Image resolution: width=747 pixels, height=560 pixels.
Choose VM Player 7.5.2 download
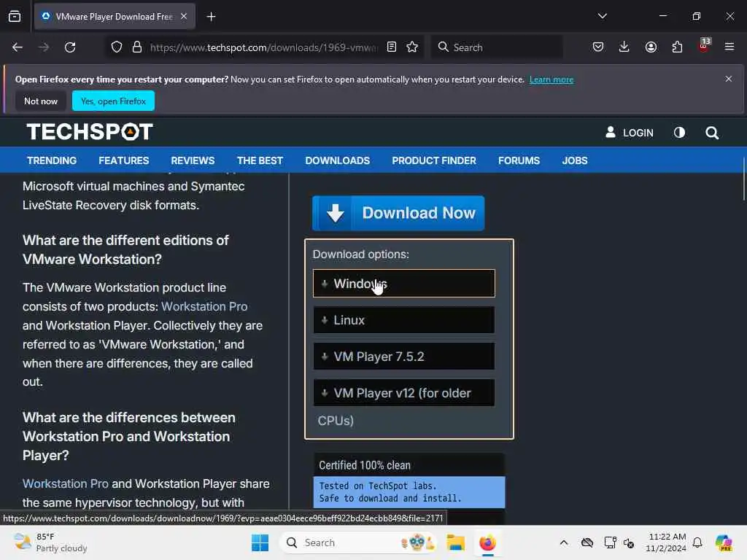pos(404,356)
